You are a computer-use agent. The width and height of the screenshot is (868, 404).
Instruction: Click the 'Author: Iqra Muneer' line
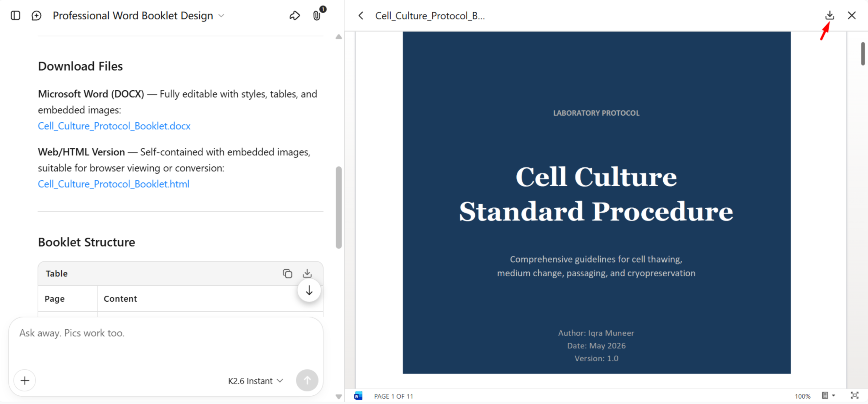[596, 333]
